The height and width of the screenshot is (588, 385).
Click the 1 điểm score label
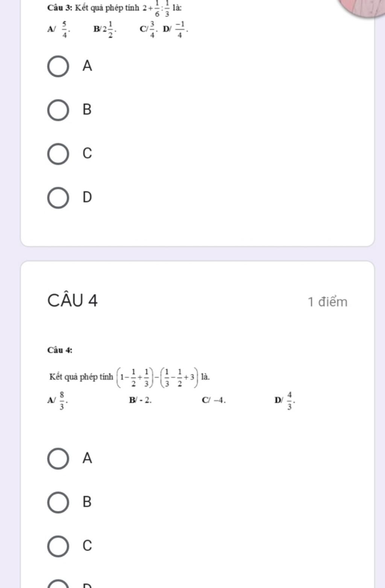pos(327,302)
